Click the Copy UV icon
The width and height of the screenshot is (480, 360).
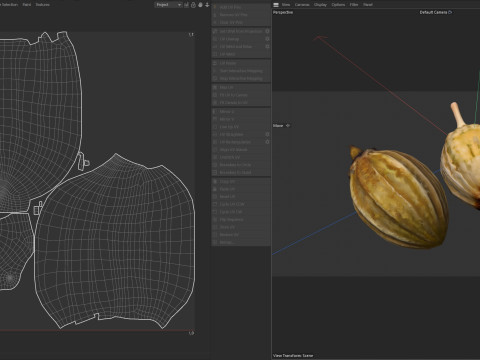pos(215,182)
